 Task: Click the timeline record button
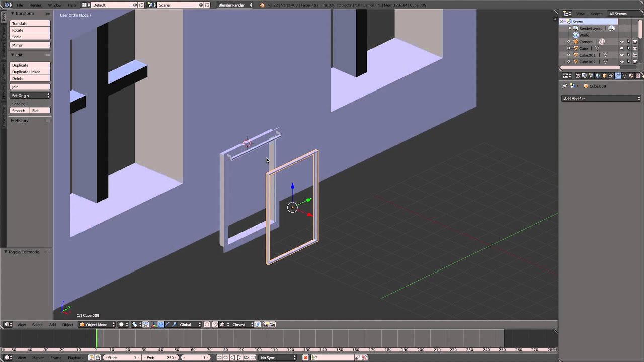coord(305,358)
